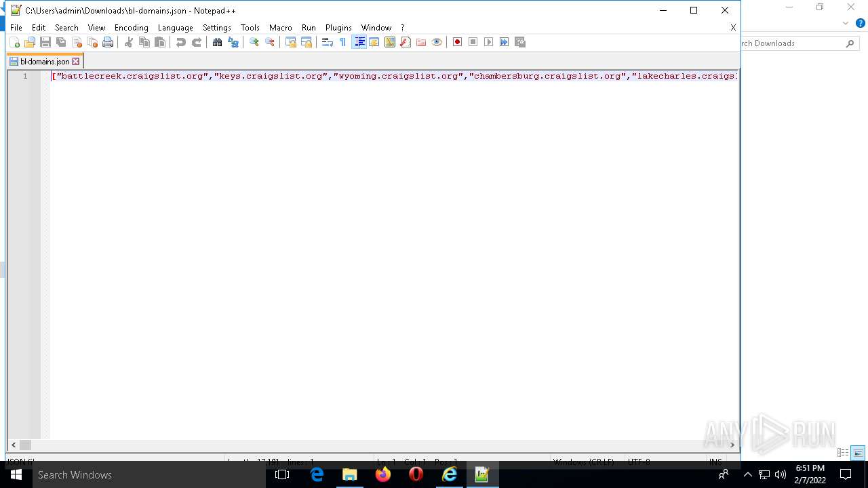This screenshot has height=488, width=868.
Task: Open Replace dialog from toolbar
Action: pyautogui.click(x=233, y=42)
